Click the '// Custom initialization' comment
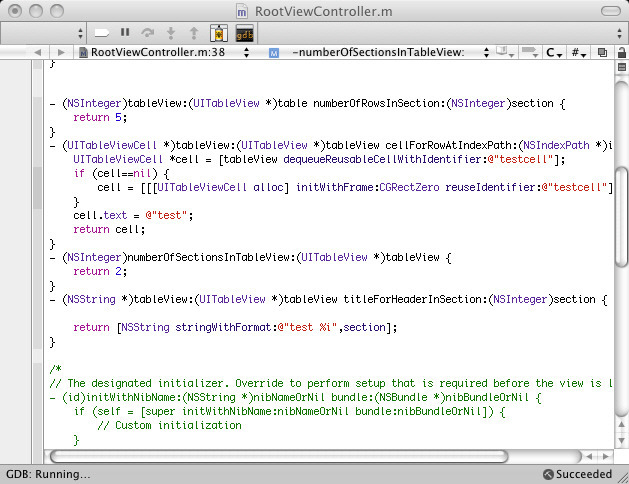This screenshot has height=484, width=629. pyautogui.click(x=169, y=425)
